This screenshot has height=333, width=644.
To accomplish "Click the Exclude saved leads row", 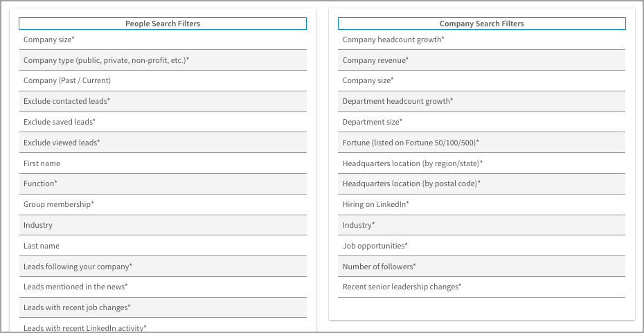I will pos(60,122).
